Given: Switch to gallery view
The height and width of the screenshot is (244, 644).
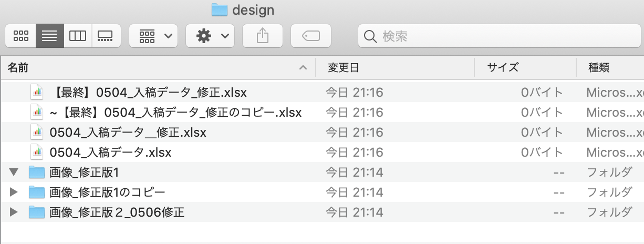Looking at the screenshot, I should (106, 36).
